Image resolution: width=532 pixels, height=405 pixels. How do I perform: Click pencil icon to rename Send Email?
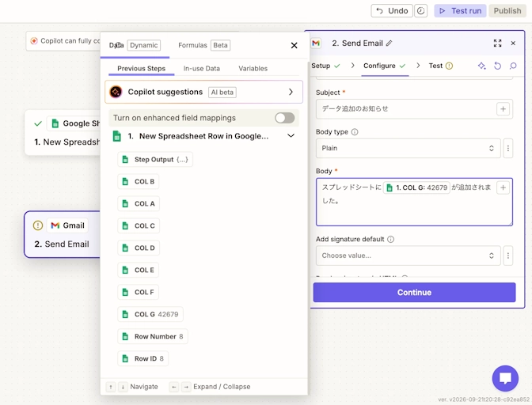[x=389, y=43]
